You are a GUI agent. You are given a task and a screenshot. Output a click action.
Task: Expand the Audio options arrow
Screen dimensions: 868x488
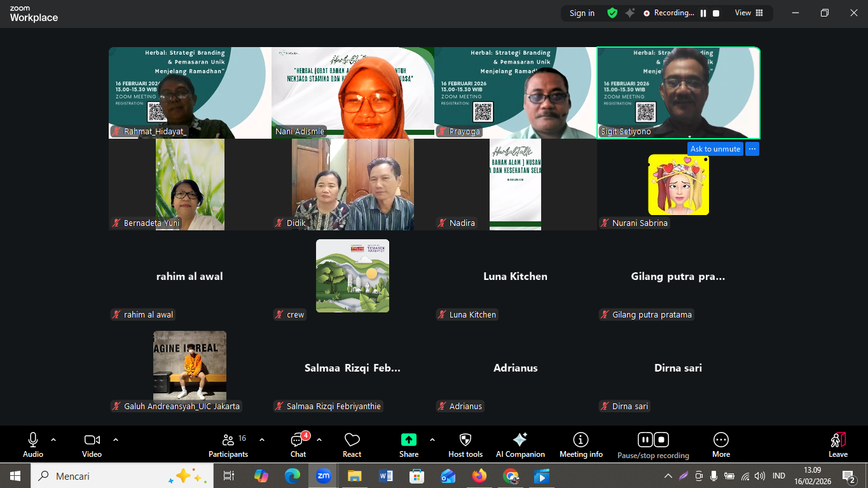click(x=53, y=440)
